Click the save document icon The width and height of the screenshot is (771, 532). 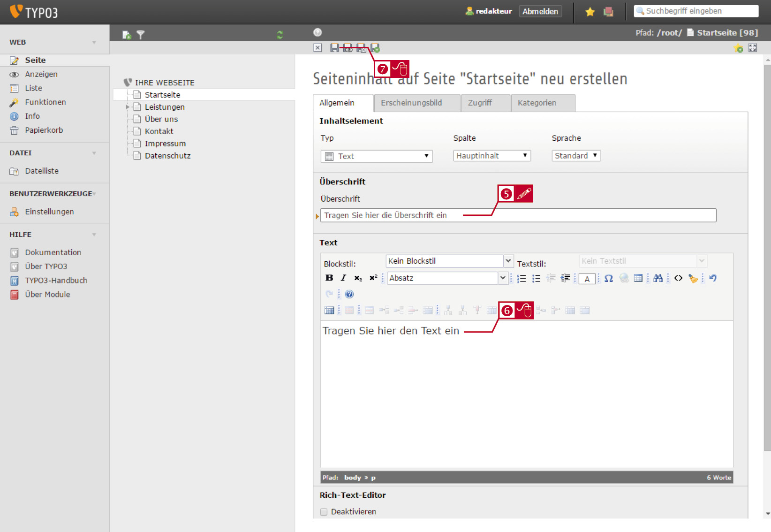point(334,48)
